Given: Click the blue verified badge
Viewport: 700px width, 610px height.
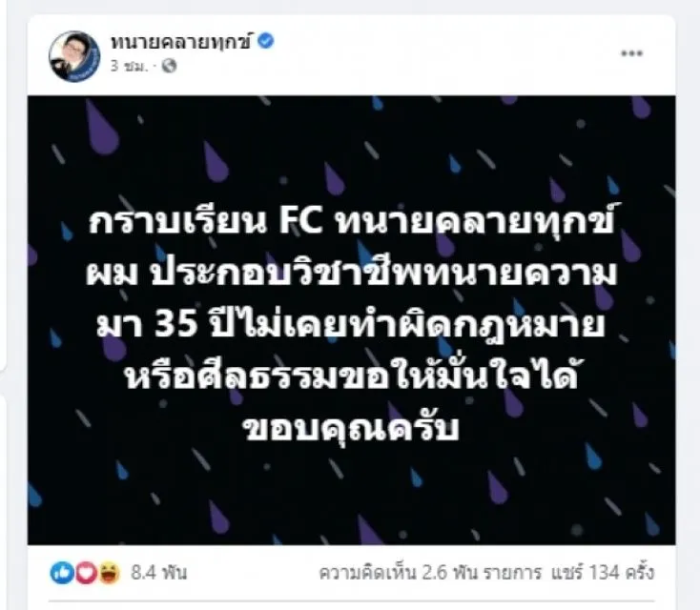Looking at the screenshot, I should point(266,41).
